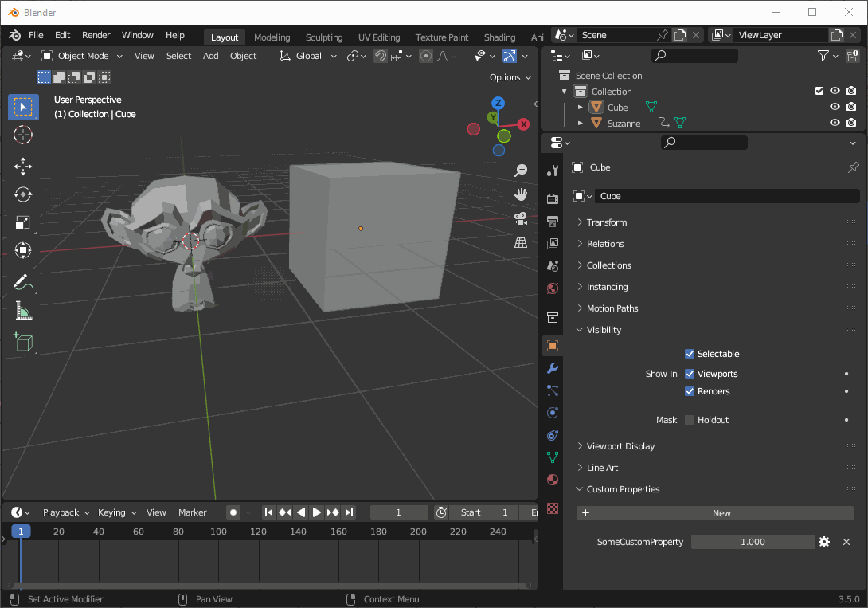
Task: Remove SomeCustomProperty with X button
Action: click(x=846, y=542)
